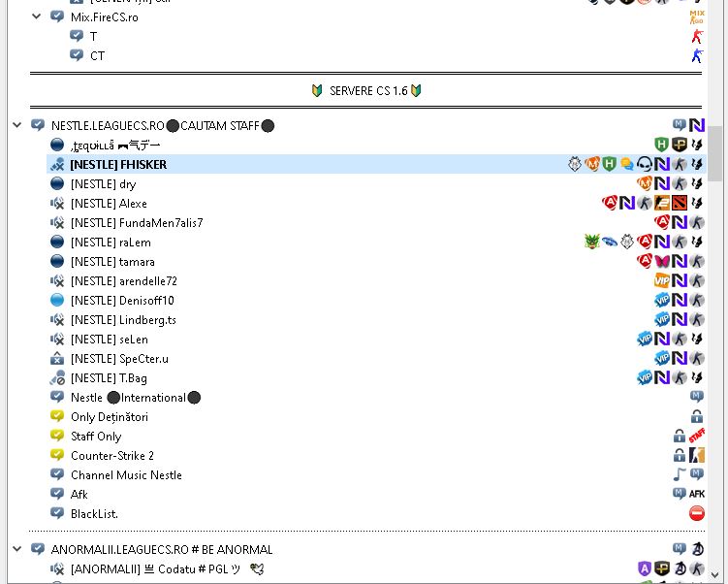Select the T channel under Mix.FireCS.ro
The height and width of the screenshot is (584, 728).
point(93,36)
